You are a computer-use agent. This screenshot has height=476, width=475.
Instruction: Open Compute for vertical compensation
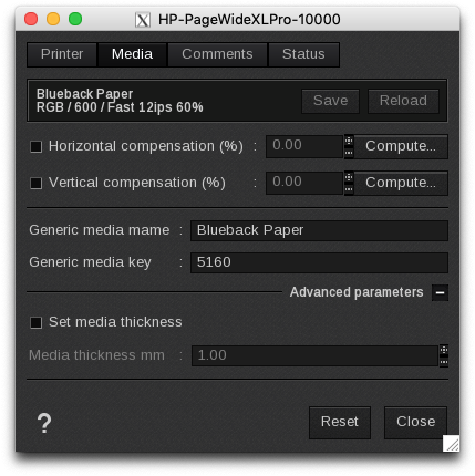pos(401,183)
